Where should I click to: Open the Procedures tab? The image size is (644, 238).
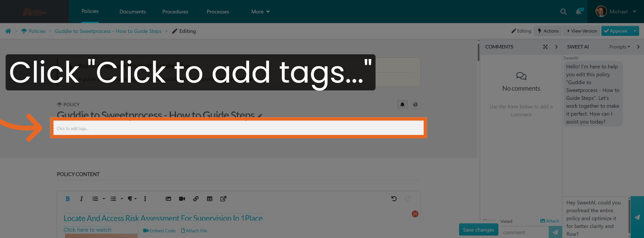(x=175, y=12)
